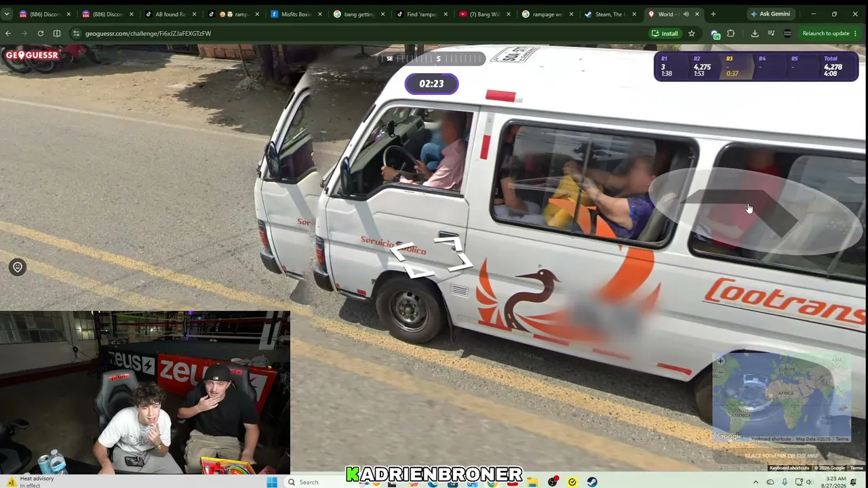The width and height of the screenshot is (868, 488).
Task: Show hidden system tray icons
Action: [x=755, y=482]
